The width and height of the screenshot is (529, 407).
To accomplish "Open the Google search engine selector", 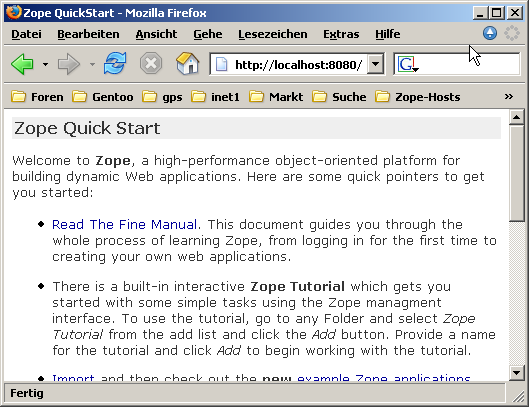I will 408,64.
